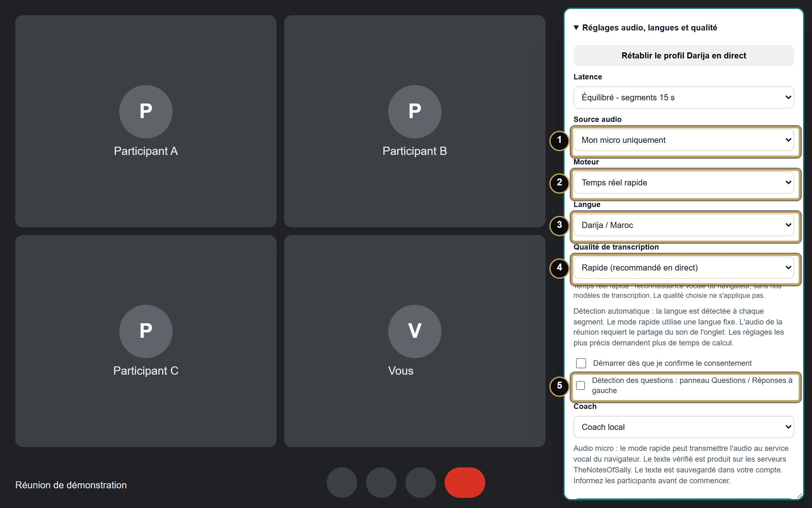
Task: Click the Vous avatar circle
Action: click(415, 331)
